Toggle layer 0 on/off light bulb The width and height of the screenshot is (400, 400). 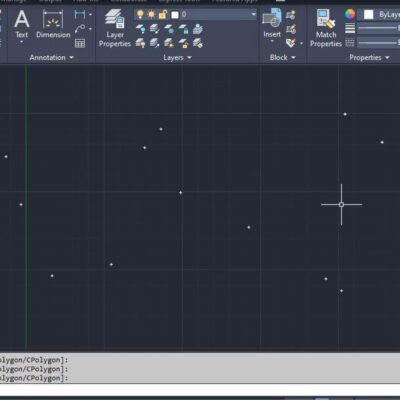tap(140, 14)
